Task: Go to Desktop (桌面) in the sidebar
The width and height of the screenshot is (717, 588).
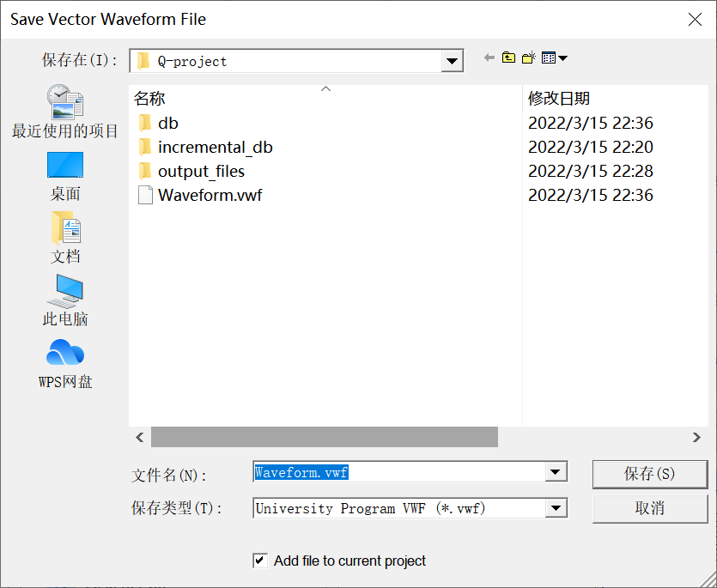Action: (65, 177)
